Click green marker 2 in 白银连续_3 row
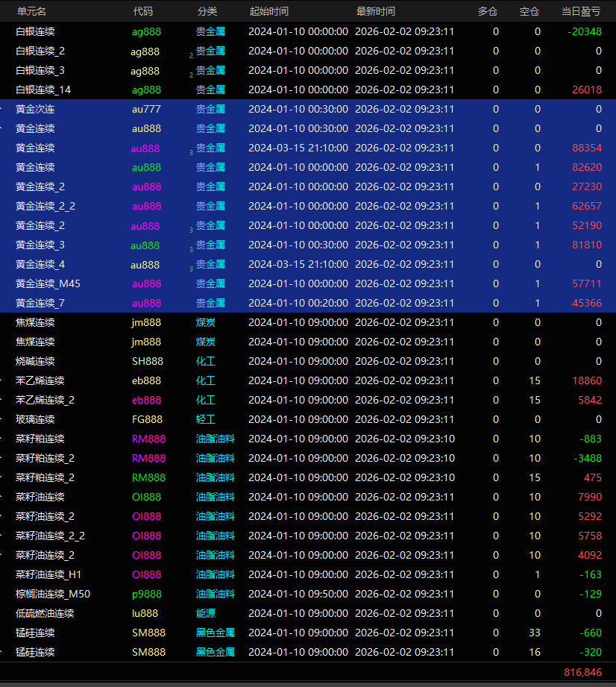Viewport: 616px width, 687px height. click(191, 75)
